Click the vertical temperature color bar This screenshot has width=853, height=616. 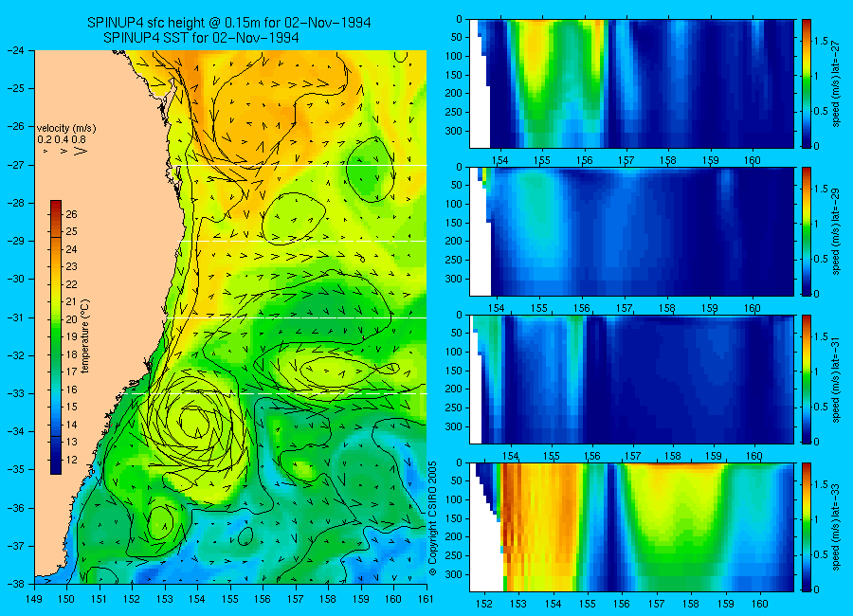click(x=56, y=336)
